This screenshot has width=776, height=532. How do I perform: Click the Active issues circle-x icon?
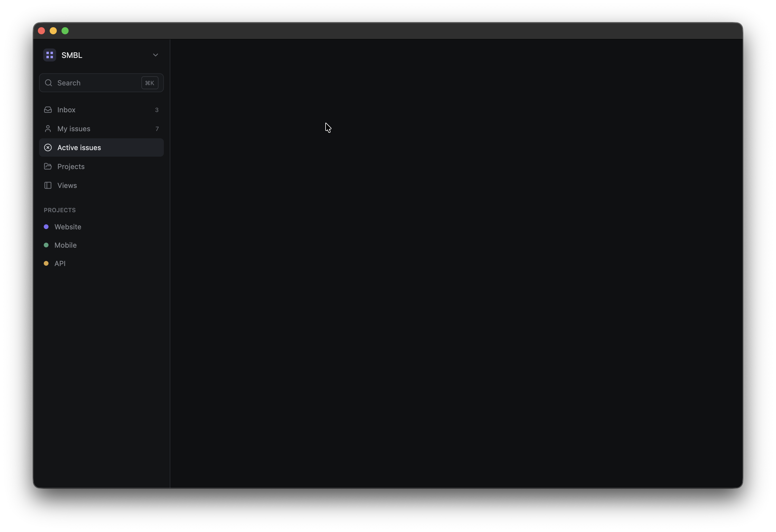[48, 147]
